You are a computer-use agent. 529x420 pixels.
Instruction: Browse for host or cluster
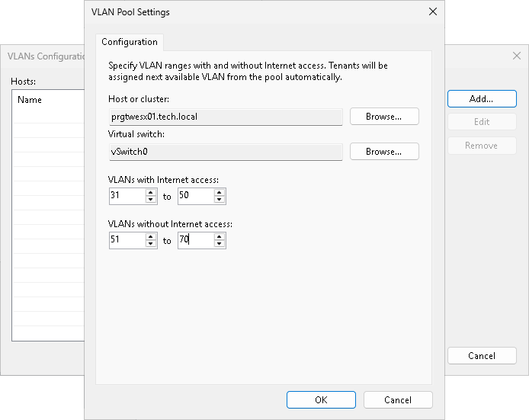pos(384,117)
